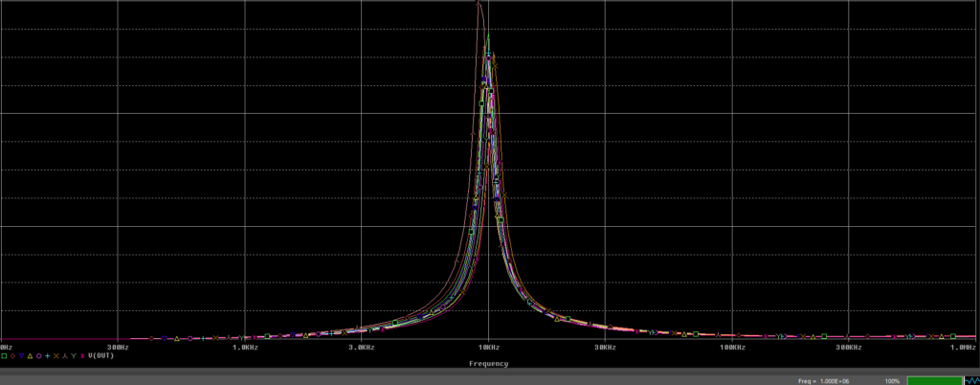Select the red diamond legend marker
This screenshot has height=385, width=980.
pyautogui.click(x=12, y=355)
